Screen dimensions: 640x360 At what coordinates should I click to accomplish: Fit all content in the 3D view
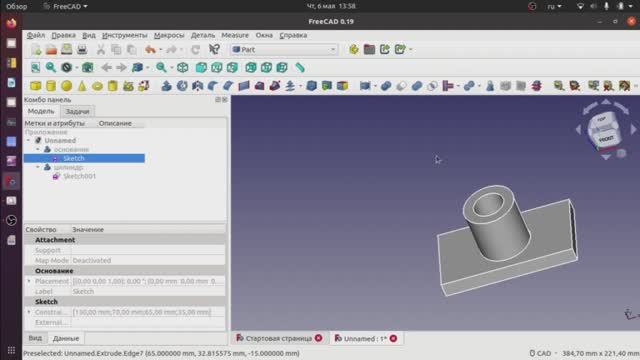(x=36, y=68)
